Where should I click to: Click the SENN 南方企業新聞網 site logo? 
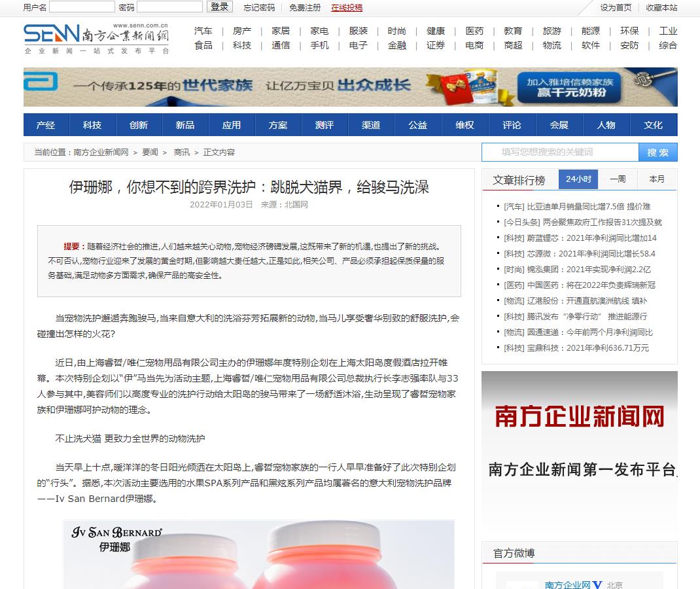96,39
